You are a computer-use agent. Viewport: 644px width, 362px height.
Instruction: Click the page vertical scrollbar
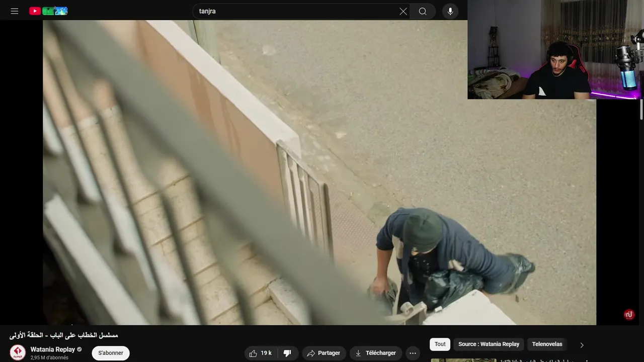(641, 109)
